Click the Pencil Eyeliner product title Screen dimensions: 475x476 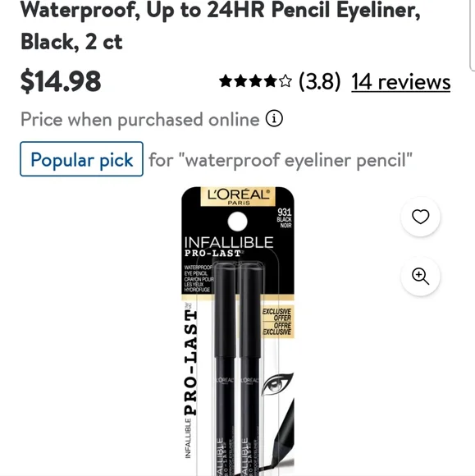pos(221,25)
